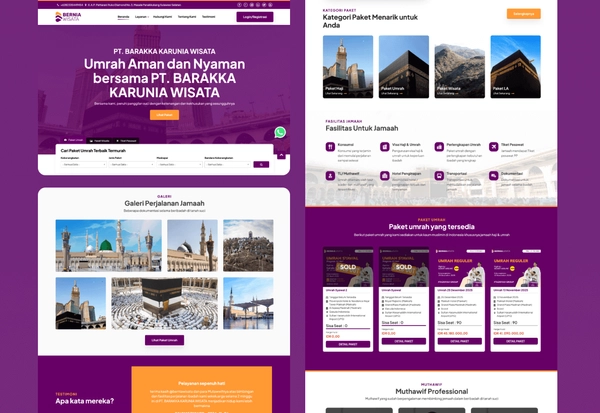Open the Facebook social icon in top bar
Viewport: 600px width, 413px height.
pyautogui.click(x=240, y=5)
